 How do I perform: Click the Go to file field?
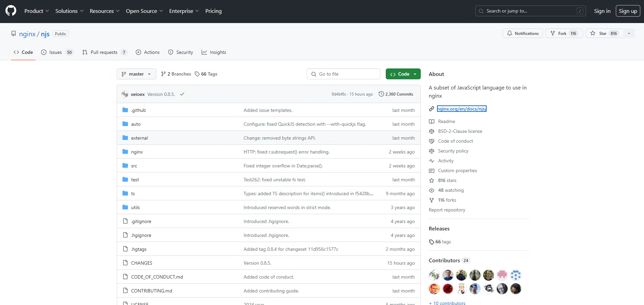click(x=343, y=74)
